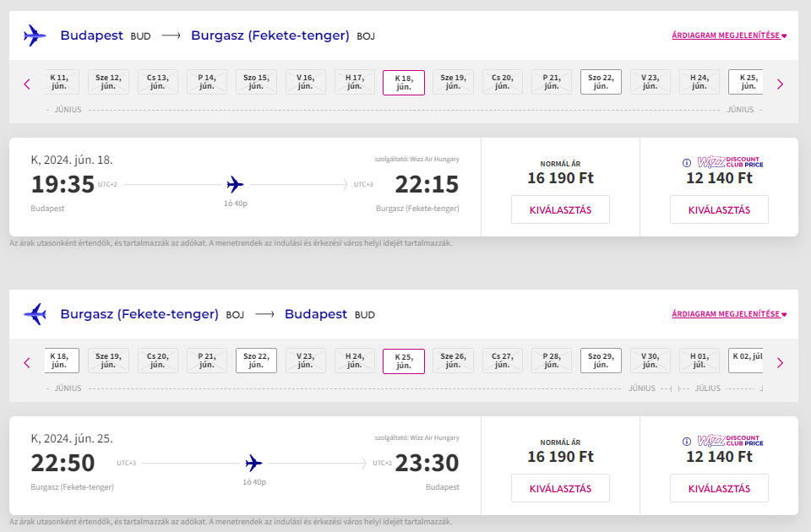Go to previous outbound dates with left arrow
The image size is (811, 532).
pos(27,84)
